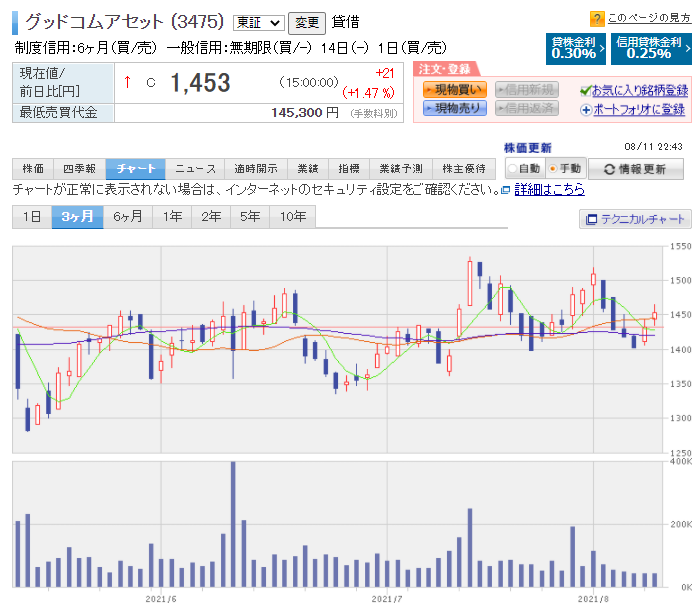
Task: Open the 詳細はこちら link
Action: pyautogui.click(x=549, y=190)
